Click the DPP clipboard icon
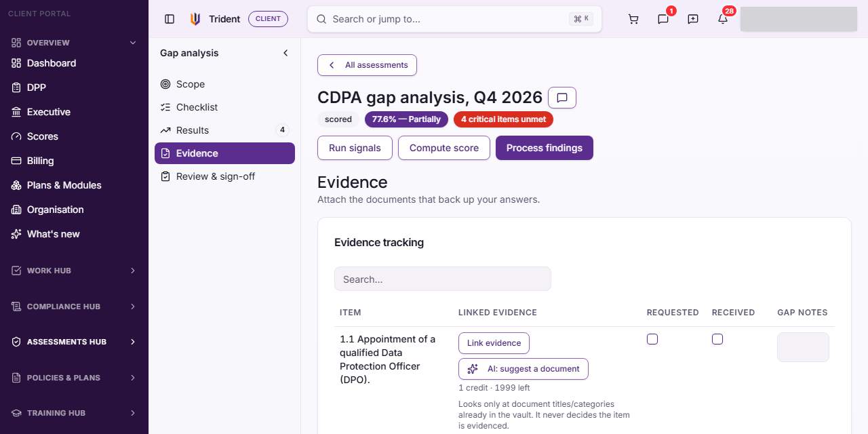Image resolution: width=868 pixels, height=434 pixels. click(x=16, y=87)
